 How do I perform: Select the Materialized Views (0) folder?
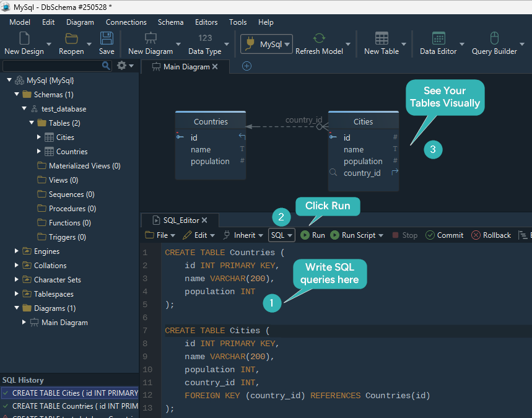click(x=84, y=165)
